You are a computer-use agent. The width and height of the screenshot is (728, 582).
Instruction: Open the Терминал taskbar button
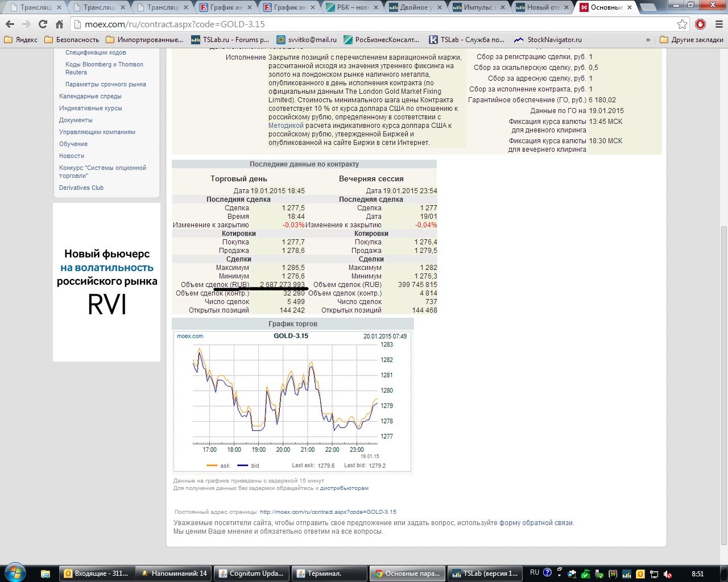point(329,573)
